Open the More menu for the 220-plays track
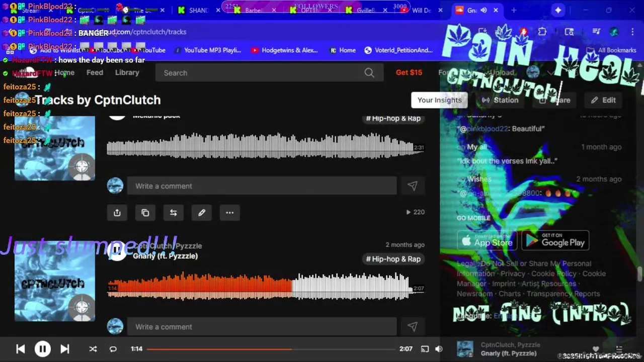 (230, 213)
